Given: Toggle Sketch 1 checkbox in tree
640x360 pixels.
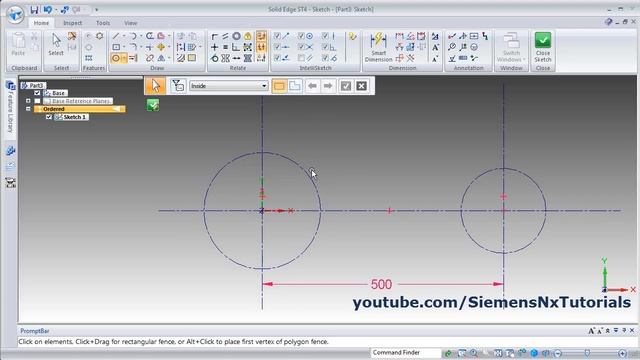Looking at the screenshot, I should point(49,117).
